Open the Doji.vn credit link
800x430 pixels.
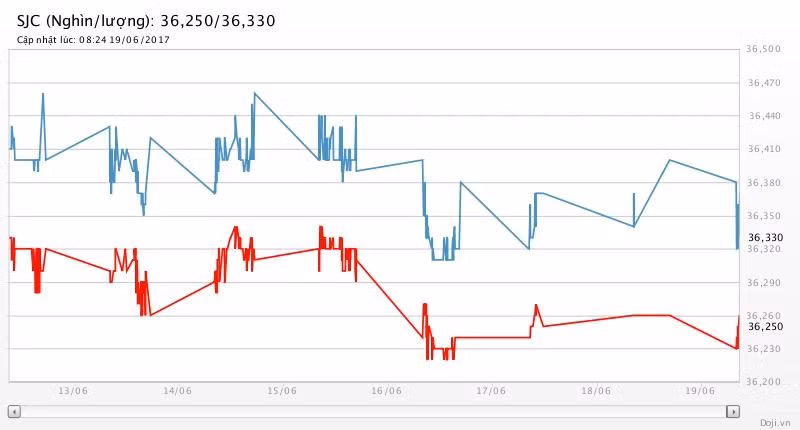(x=773, y=422)
